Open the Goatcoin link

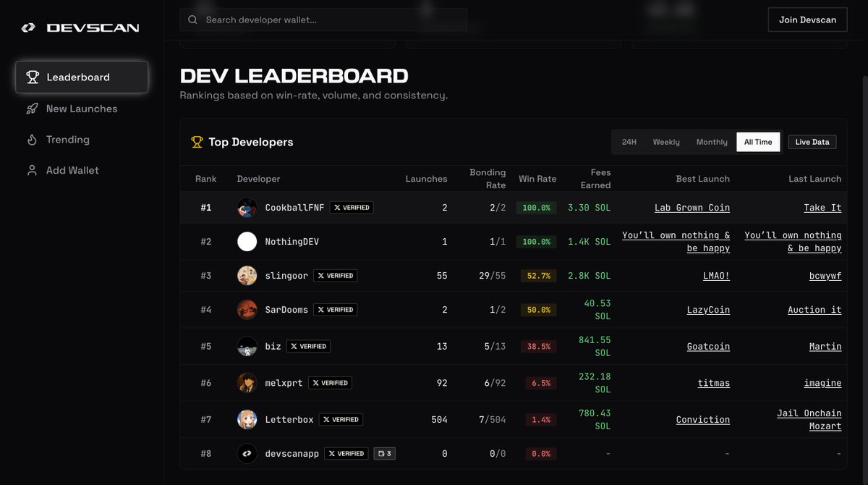pyautogui.click(x=708, y=346)
